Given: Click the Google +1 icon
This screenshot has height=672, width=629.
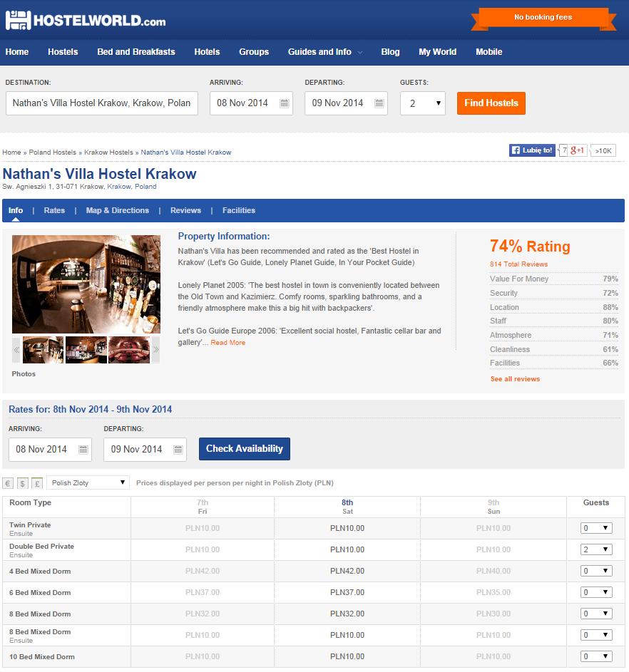Looking at the screenshot, I should tap(577, 150).
